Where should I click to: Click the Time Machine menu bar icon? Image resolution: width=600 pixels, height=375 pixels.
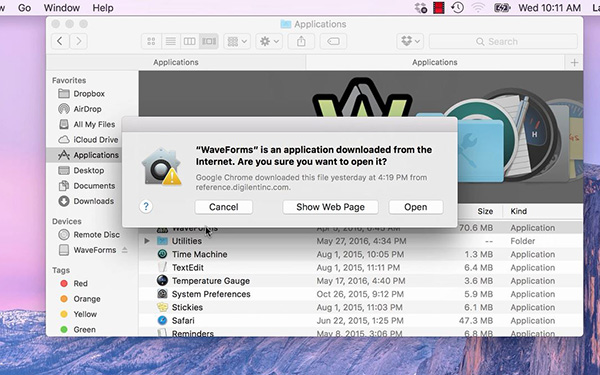[457, 8]
